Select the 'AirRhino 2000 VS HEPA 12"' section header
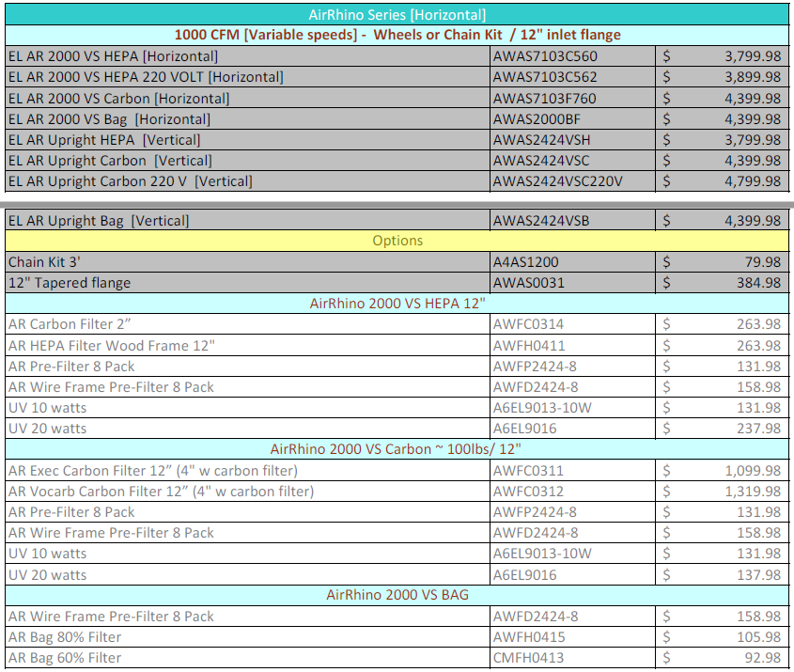The height and width of the screenshot is (672, 794). (x=397, y=304)
